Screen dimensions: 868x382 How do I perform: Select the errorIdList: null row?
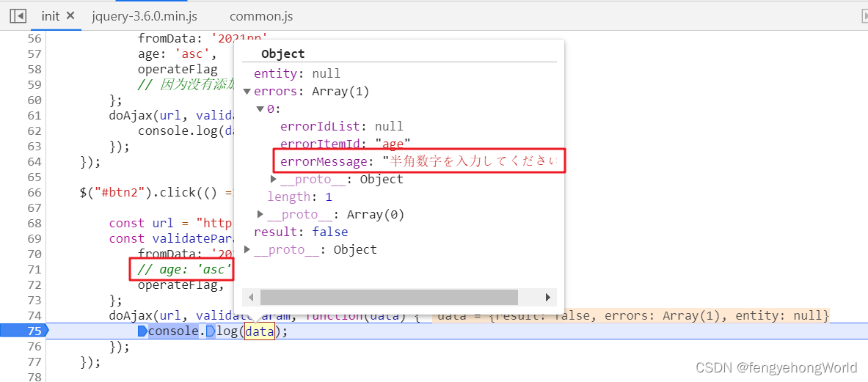point(342,127)
